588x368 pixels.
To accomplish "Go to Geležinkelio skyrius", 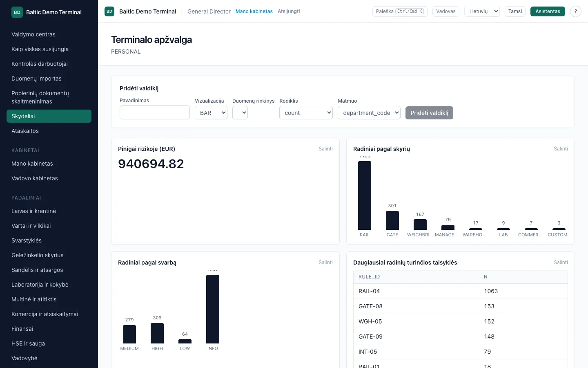I will tap(49, 255).
